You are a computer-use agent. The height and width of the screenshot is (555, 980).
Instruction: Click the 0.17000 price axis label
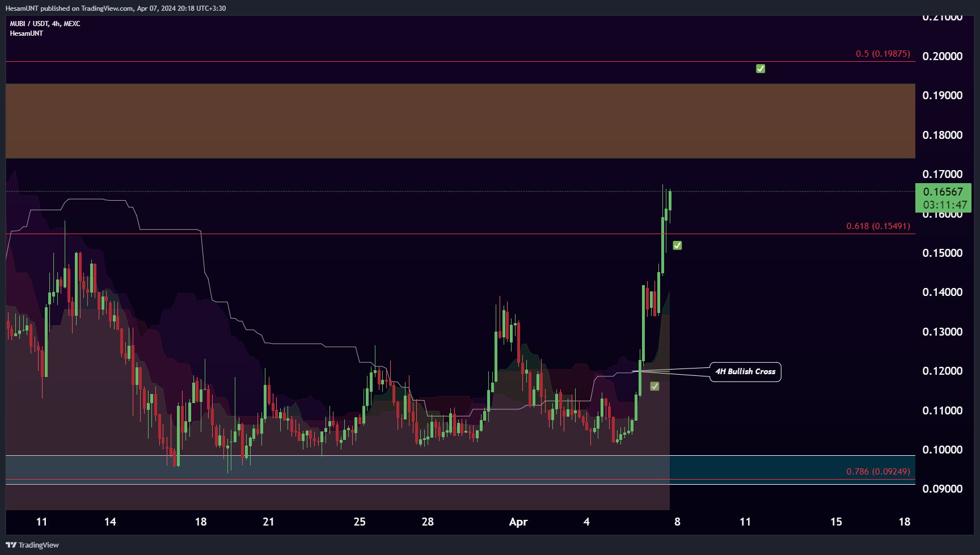point(943,174)
